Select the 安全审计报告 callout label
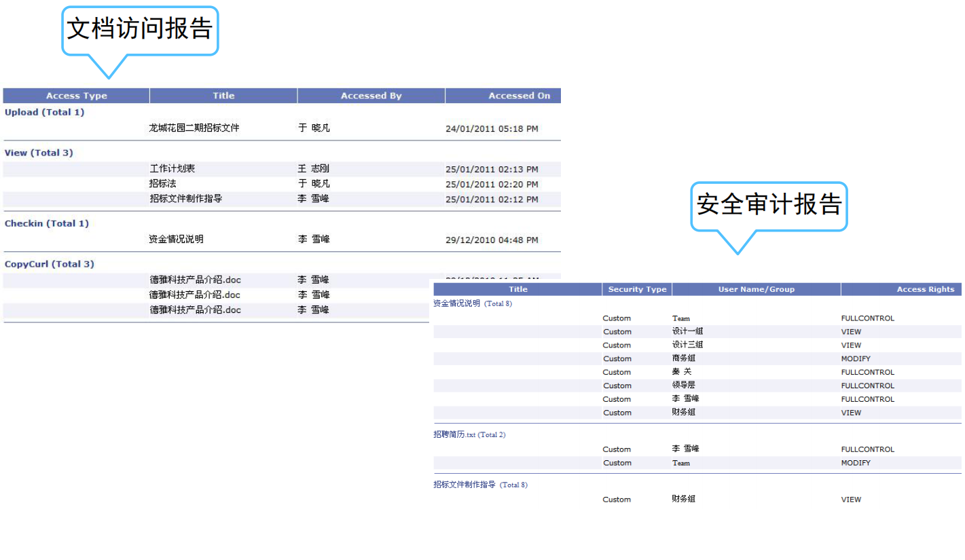 [769, 204]
